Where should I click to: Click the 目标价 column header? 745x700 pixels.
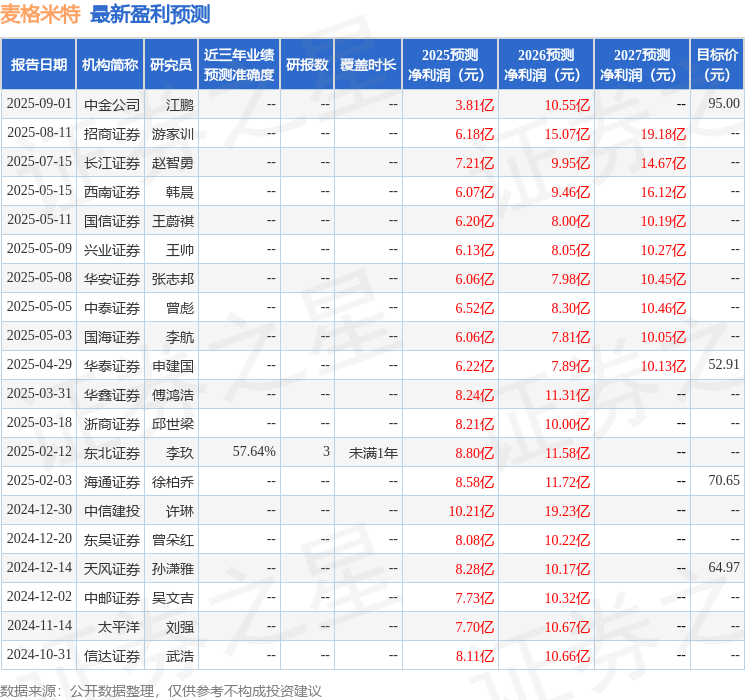[x=716, y=65]
